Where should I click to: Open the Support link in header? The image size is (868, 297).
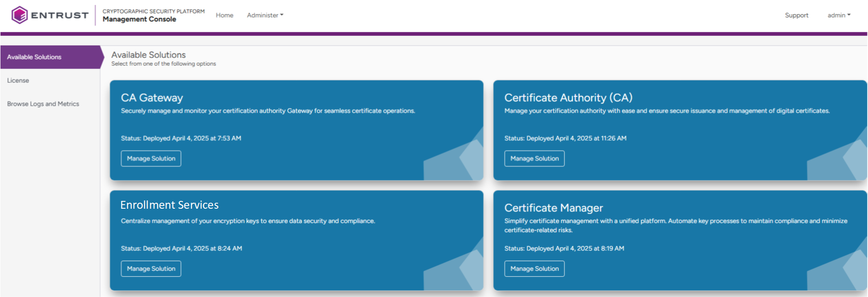[796, 15]
